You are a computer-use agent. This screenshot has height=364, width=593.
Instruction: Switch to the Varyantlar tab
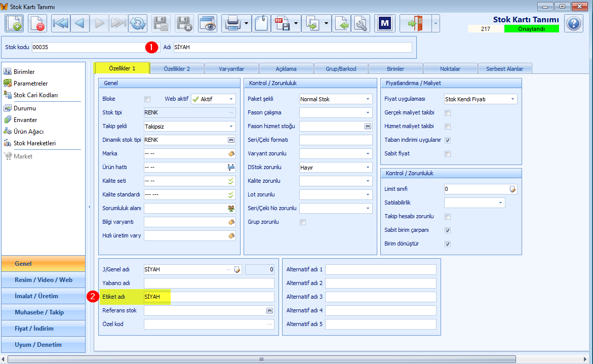[231, 68]
